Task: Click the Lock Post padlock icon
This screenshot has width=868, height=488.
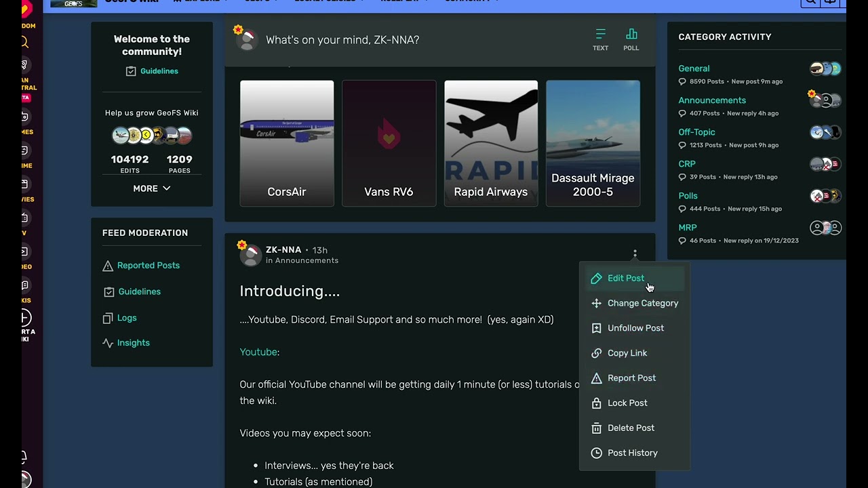Action: [596, 403]
